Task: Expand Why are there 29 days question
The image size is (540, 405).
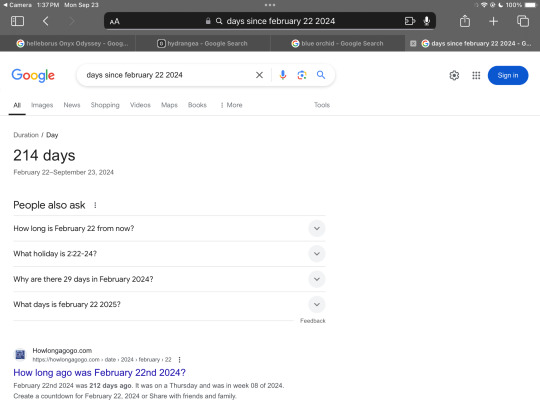Action: coord(169,279)
